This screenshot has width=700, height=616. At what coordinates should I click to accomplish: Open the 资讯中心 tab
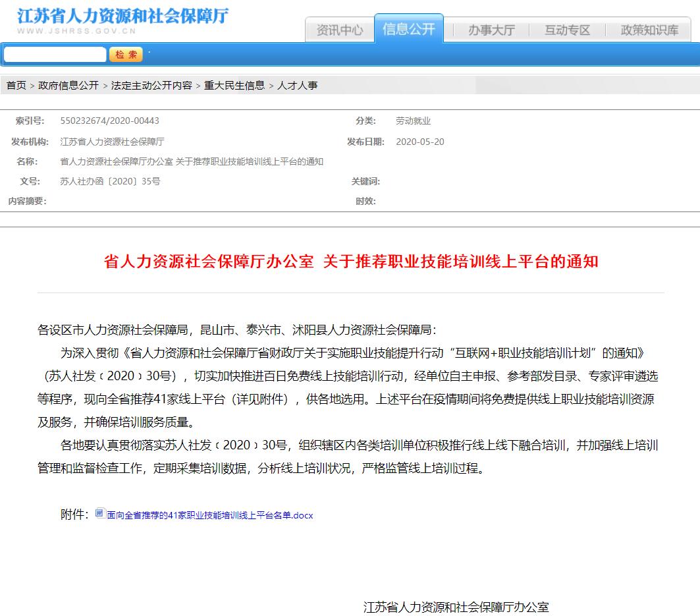tap(340, 30)
